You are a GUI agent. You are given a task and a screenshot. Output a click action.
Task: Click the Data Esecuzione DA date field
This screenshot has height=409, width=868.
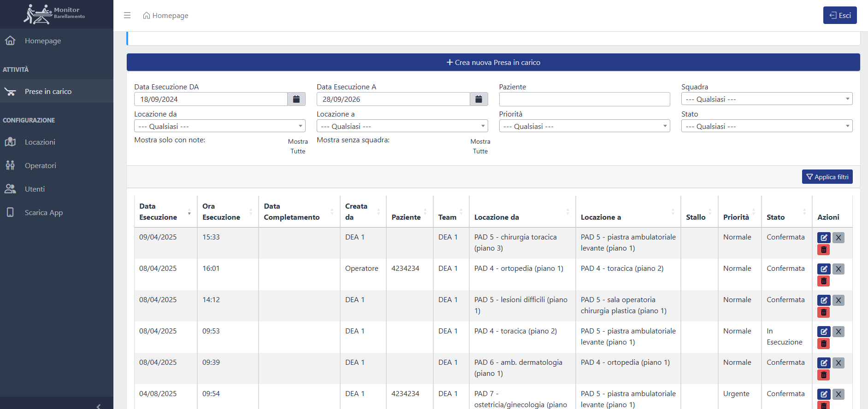coord(211,99)
